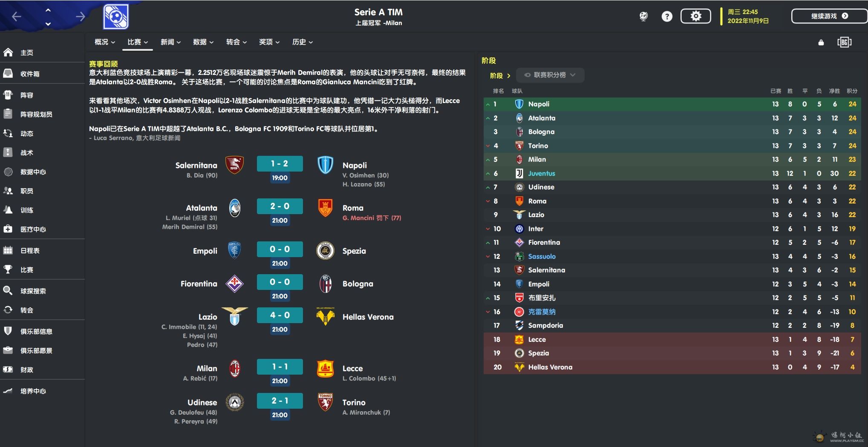This screenshot has height=447, width=868.
Task: Click the 阶段 stage breadcrumb link
Action: (x=496, y=75)
